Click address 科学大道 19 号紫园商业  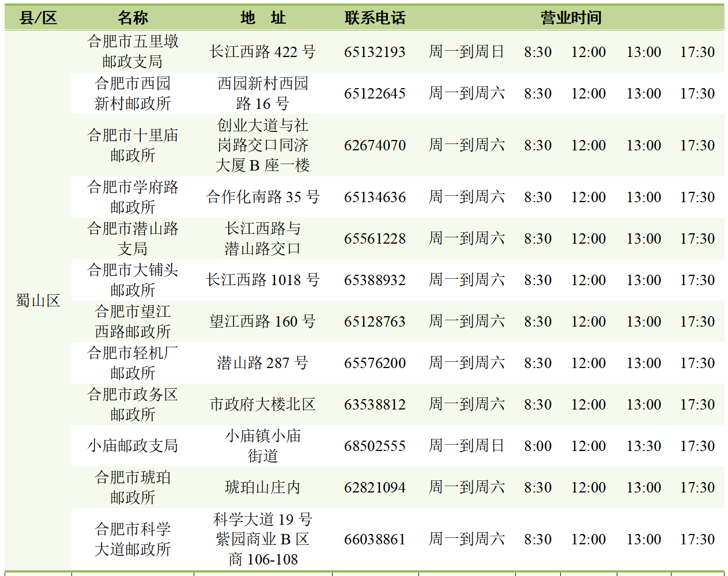point(263,539)
